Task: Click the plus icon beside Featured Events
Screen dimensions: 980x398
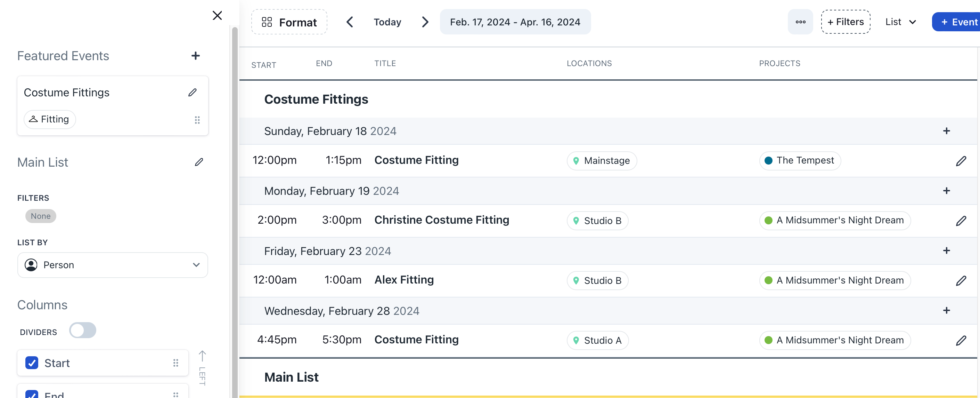Action: pyautogui.click(x=195, y=56)
